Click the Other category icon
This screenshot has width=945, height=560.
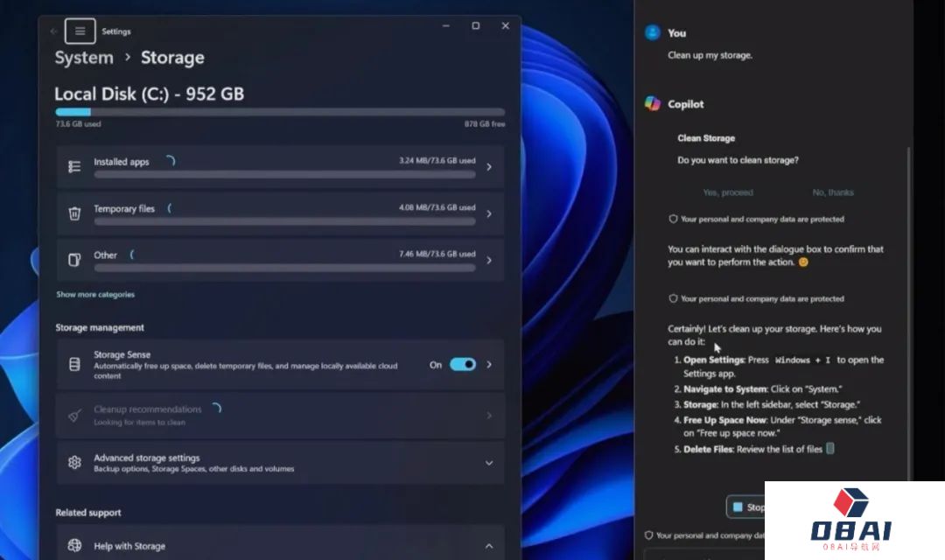point(74,260)
